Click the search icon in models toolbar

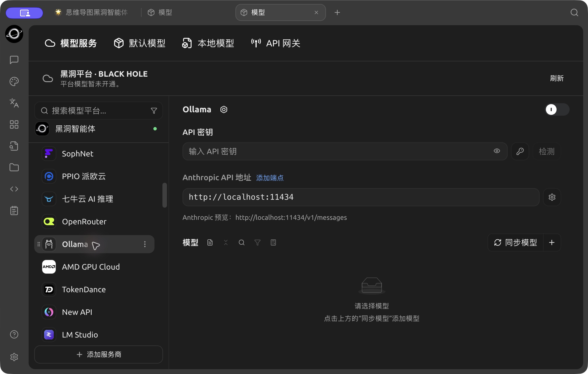tap(242, 242)
